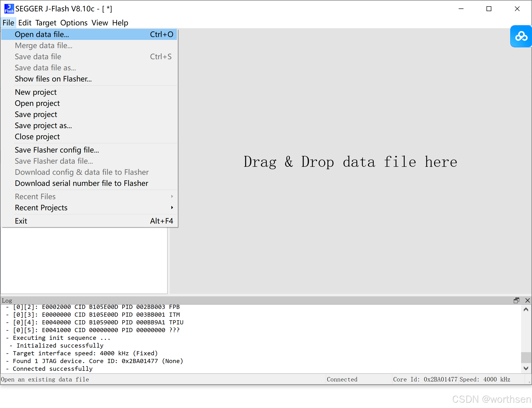Viewport: 532px width, 408px height.
Task: Close the Log panel
Action: (x=527, y=300)
